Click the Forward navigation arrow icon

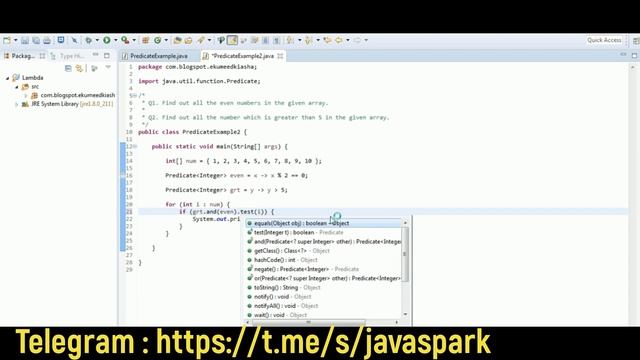pos(357,40)
